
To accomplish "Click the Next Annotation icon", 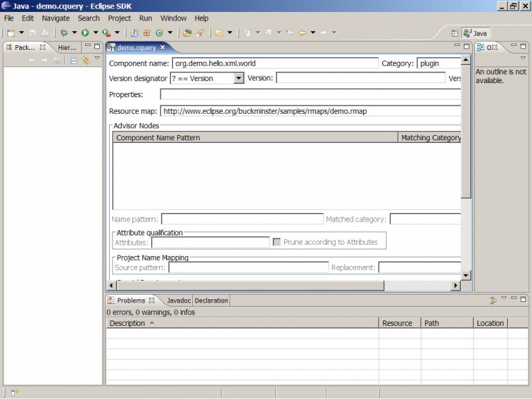I will 247,33.
